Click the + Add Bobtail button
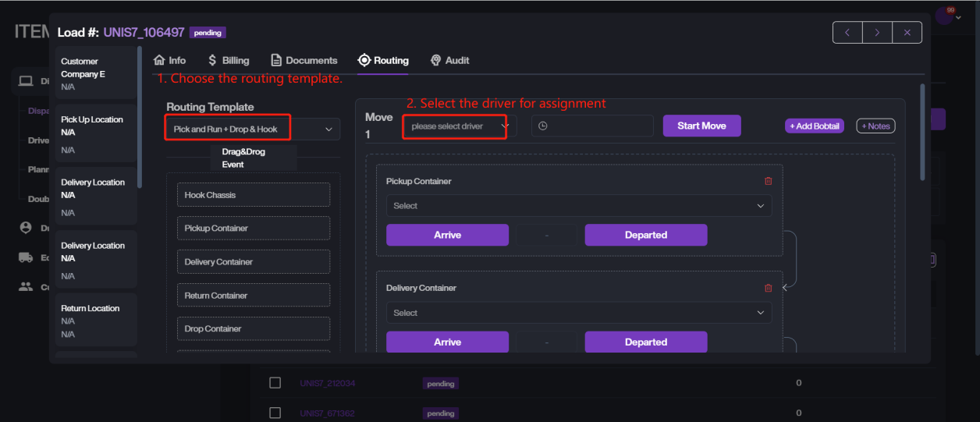The width and height of the screenshot is (980, 422). pos(814,126)
